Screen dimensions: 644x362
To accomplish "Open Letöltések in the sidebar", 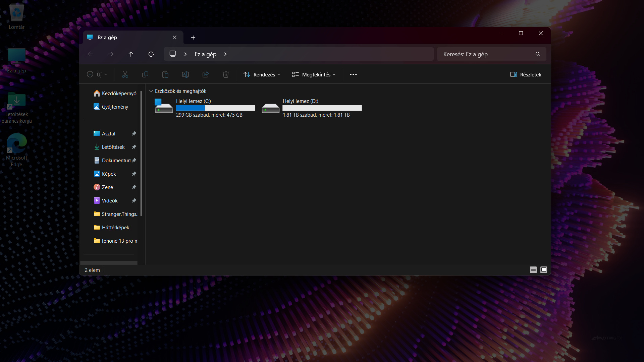I will click(113, 147).
